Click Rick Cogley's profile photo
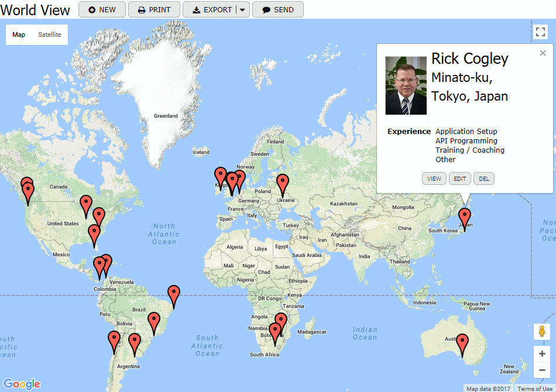The width and height of the screenshot is (556, 392). coord(406,85)
